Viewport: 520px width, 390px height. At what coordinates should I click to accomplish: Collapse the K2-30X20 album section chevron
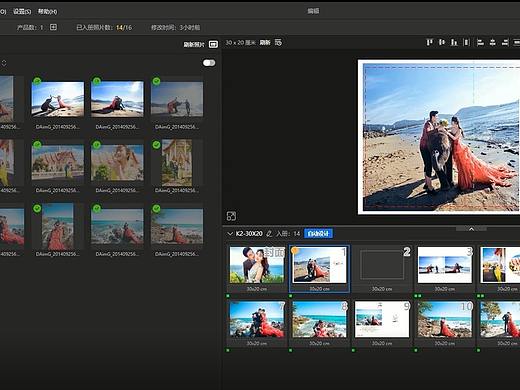[230, 234]
